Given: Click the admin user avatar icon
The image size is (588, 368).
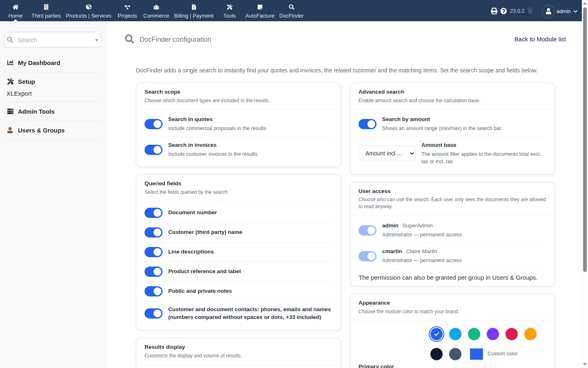Looking at the screenshot, I should pos(548,11).
